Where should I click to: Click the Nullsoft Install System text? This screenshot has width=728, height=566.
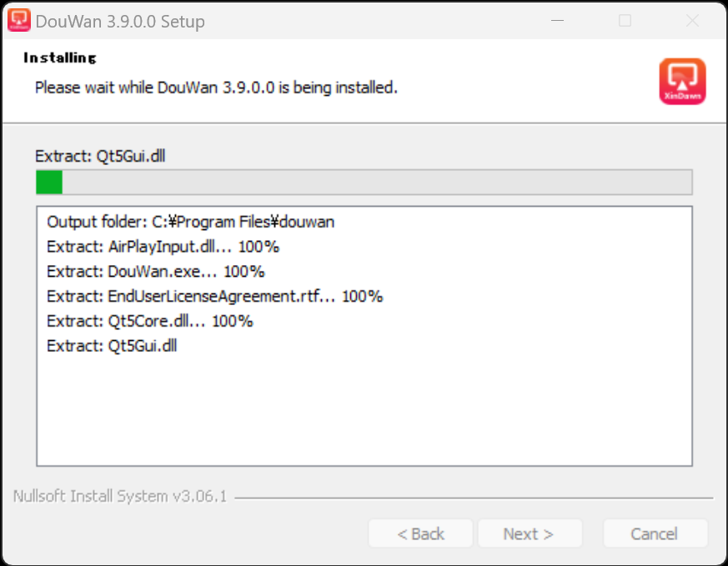120,496
